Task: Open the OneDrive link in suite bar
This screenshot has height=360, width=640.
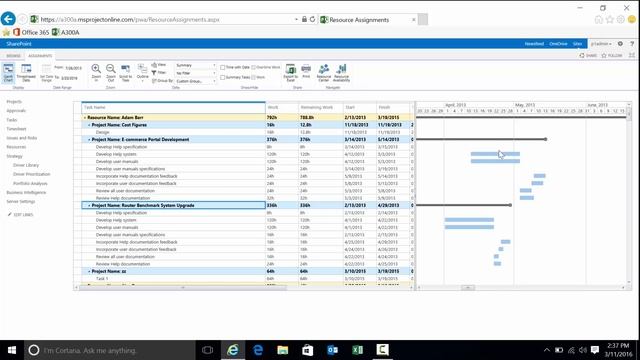Action: (558, 44)
